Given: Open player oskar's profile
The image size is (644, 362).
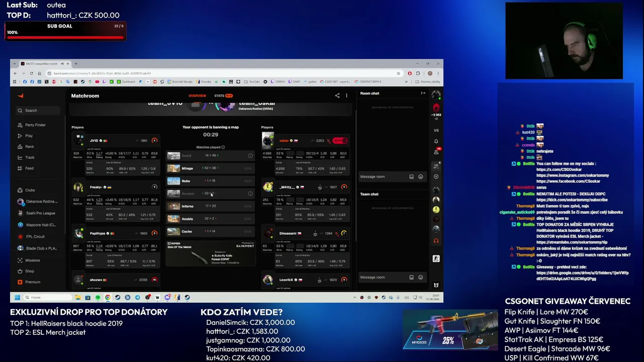Looking at the screenshot, I should click(284, 141).
